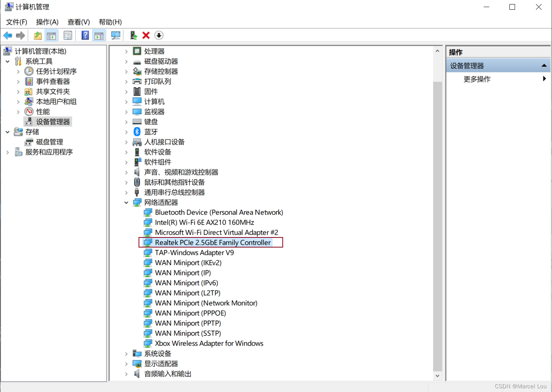Screen dimensions: 552x392
Task: Collapse the 系统工具 tree node
Action: point(7,61)
